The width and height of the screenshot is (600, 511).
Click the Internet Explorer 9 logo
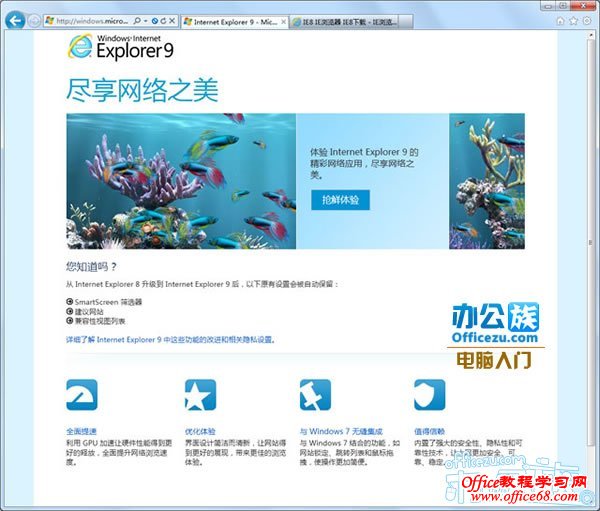pos(121,46)
